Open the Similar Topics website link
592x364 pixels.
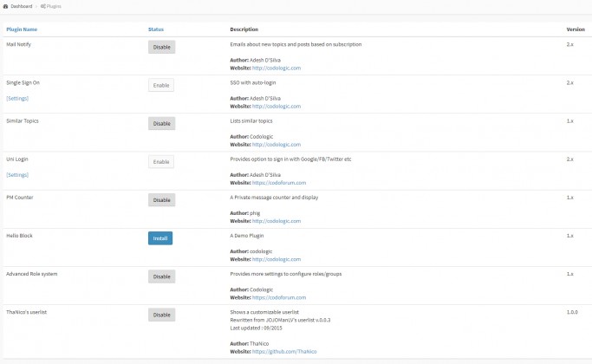click(276, 144)
